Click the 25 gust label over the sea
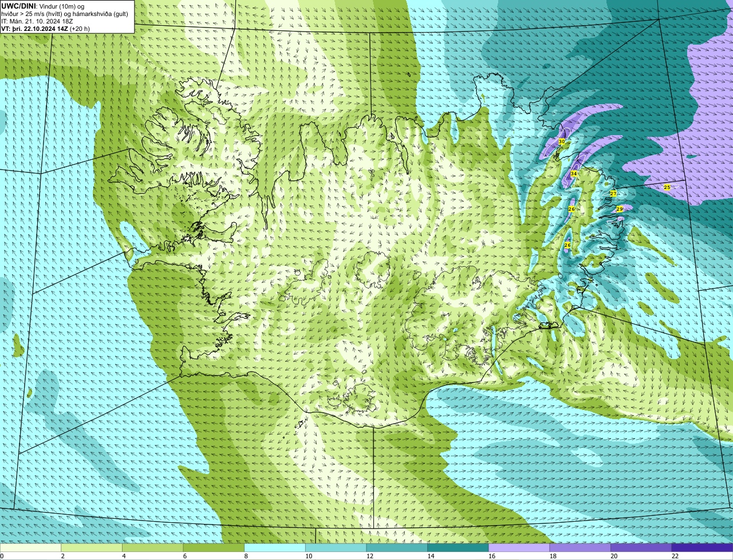 click(x=667, y=187)
